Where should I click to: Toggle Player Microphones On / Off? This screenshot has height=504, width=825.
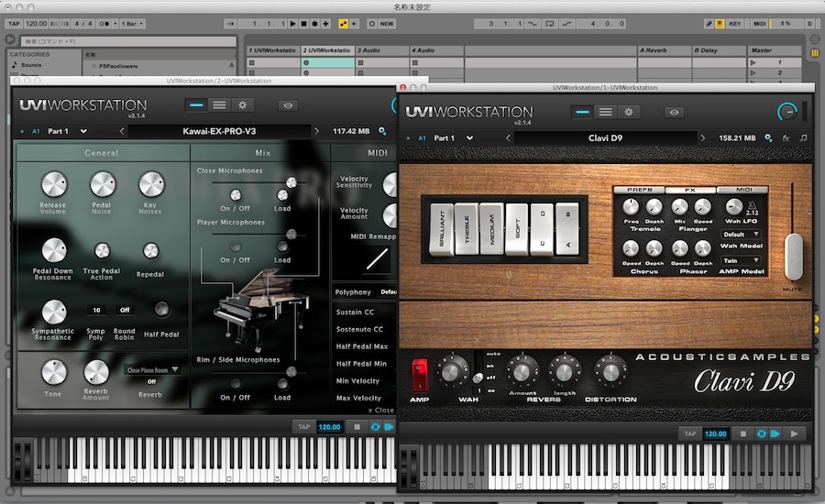[236, 247]
